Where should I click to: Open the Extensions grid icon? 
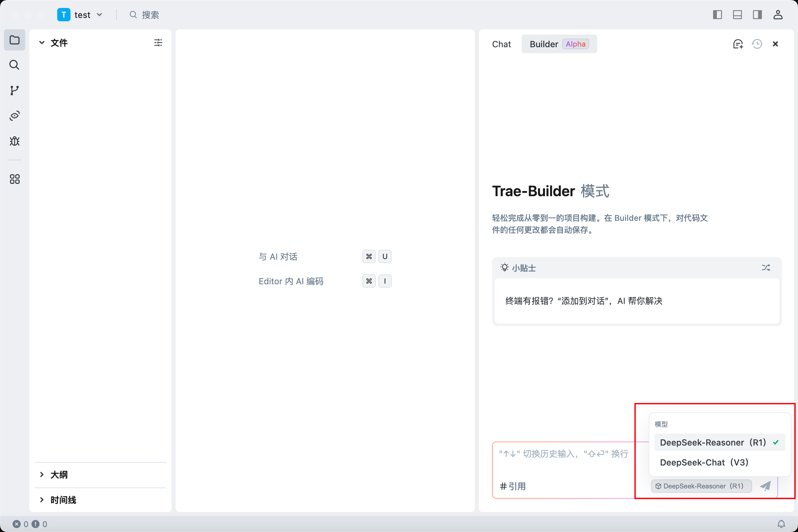14,179
